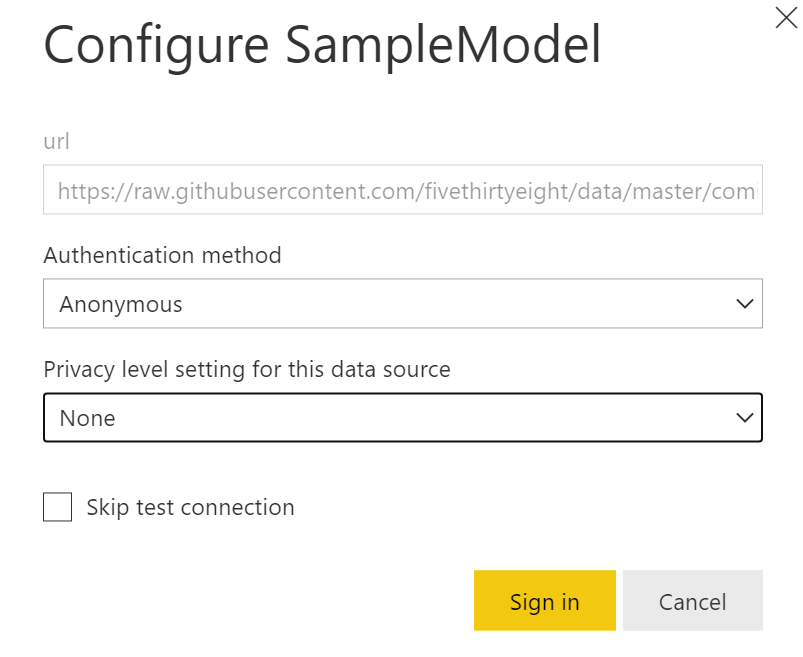The image size is (803, 657).
Task: Click the 'url' field label
Action: pos(56,141)
